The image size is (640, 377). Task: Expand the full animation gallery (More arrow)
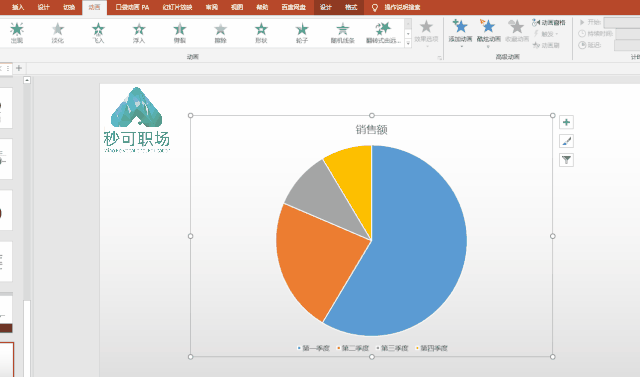tap(408, 44)
